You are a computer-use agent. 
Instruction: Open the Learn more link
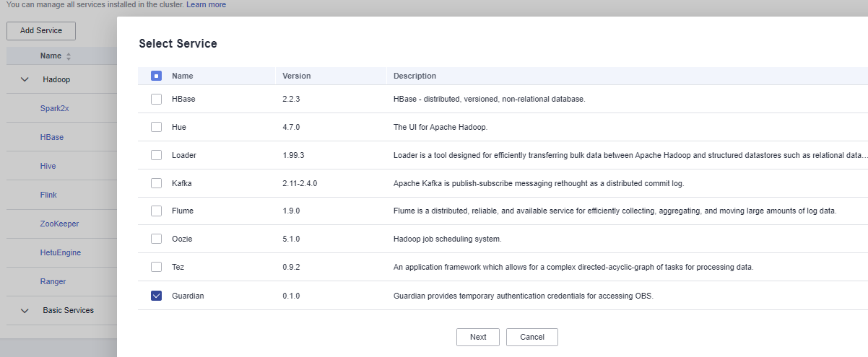[206, 4]
